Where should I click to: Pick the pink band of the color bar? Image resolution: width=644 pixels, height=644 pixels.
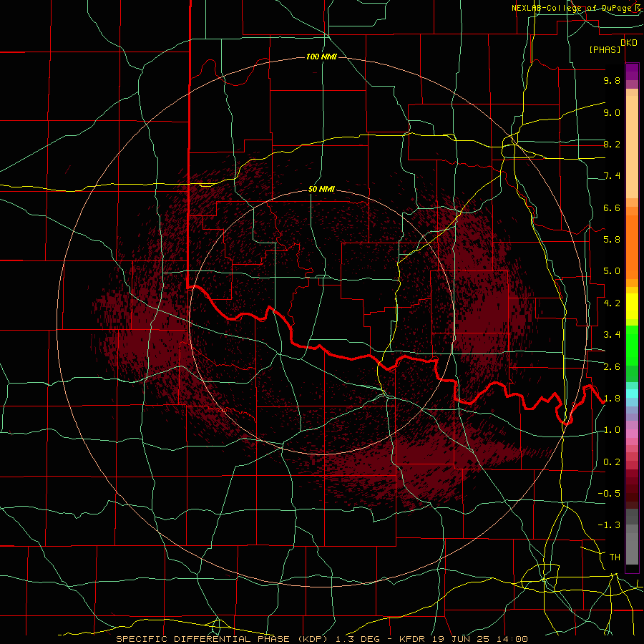632,434
